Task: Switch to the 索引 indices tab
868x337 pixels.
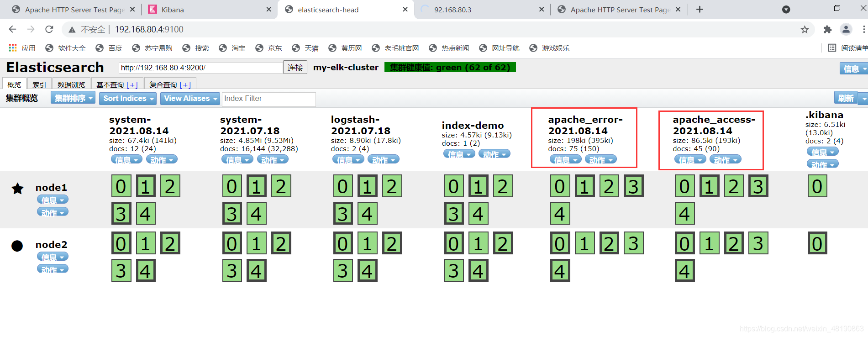Action: coord(39,84)
